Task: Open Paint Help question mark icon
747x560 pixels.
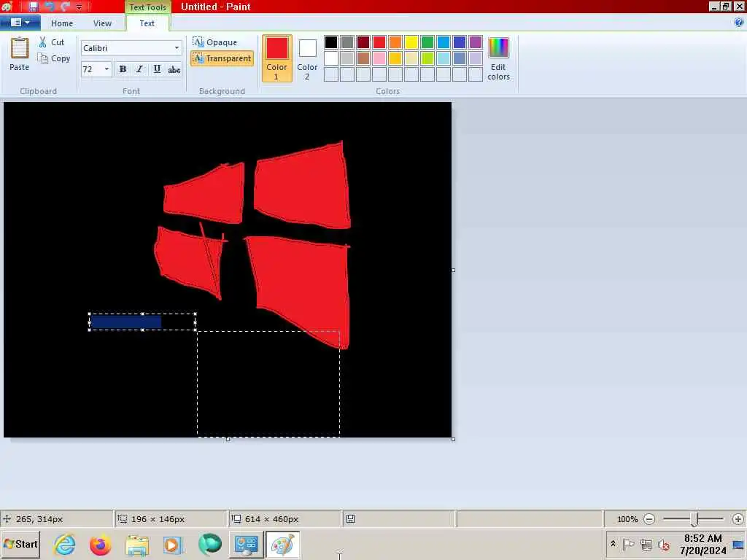Action: point(739,22)
